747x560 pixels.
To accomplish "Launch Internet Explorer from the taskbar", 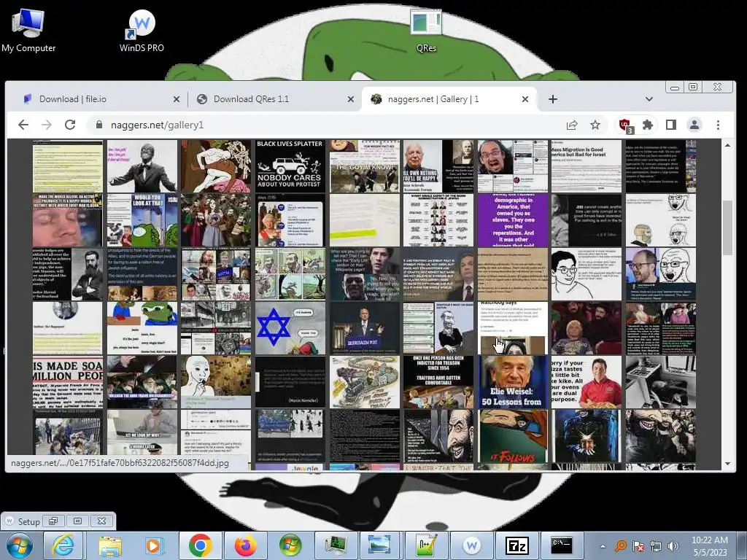I will [63, 545].
